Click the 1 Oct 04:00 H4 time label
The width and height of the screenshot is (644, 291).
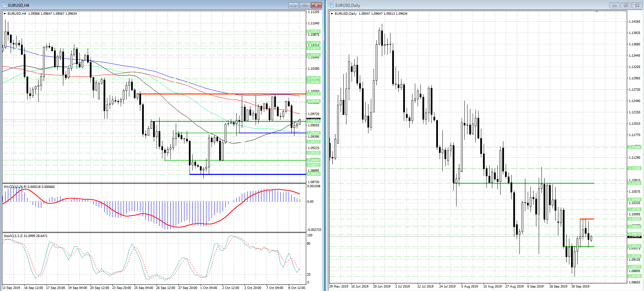click(209, 288)
